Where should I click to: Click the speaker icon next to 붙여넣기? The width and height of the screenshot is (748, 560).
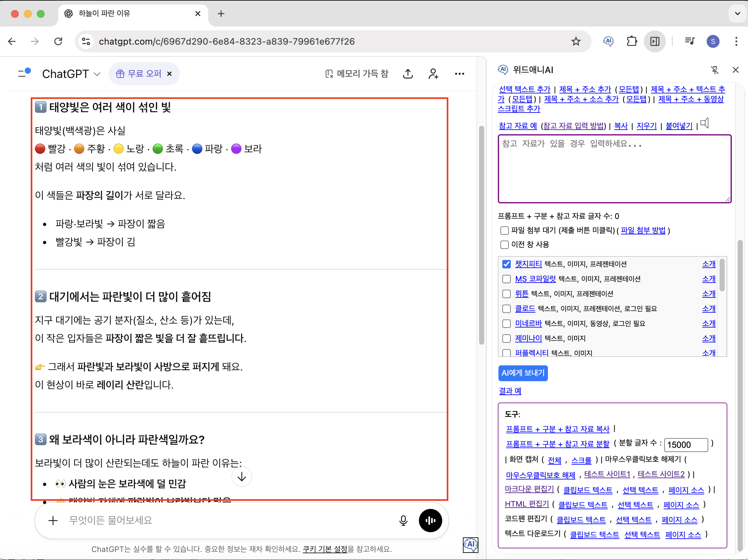705,123
